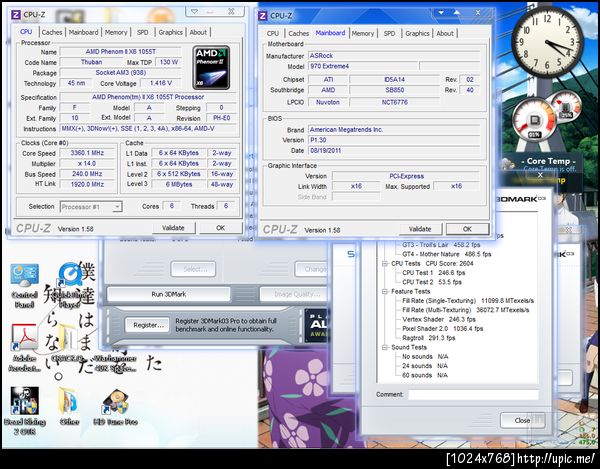This screenshot has height=469, width=600.
Task: Open the left CPU-Z tools dropdown arrow
Action: (x=194, y=12)
